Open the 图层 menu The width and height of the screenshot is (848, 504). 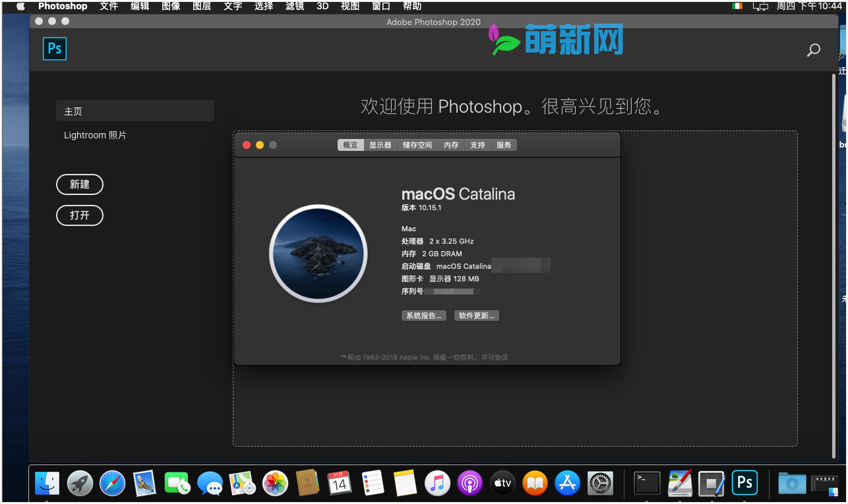202,6
